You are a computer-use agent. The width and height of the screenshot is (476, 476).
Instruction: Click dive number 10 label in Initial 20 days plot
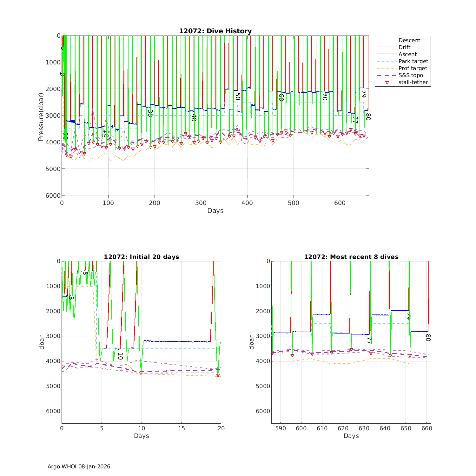120,356
